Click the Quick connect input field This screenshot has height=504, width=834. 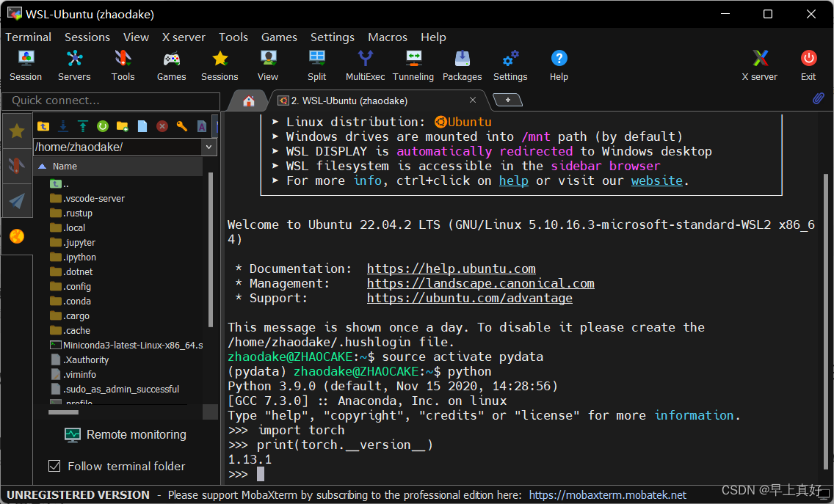tap(111, 101)
